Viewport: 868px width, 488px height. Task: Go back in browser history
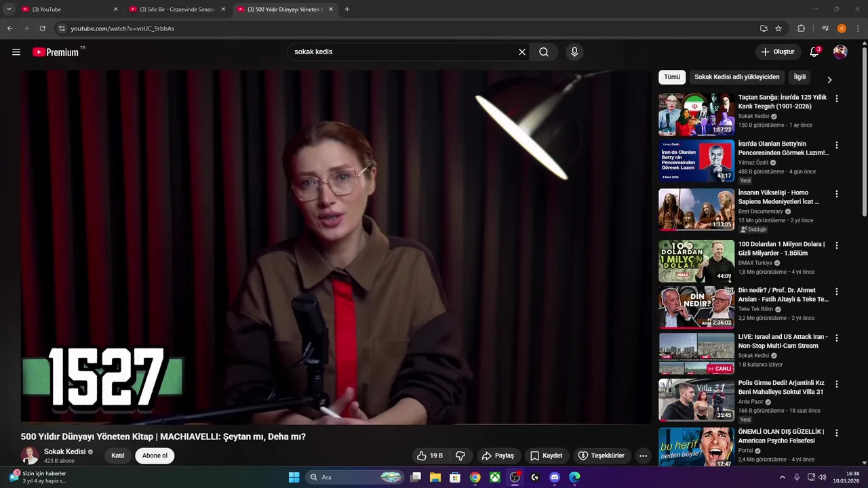pyautogui.click(x=9, y=28)
